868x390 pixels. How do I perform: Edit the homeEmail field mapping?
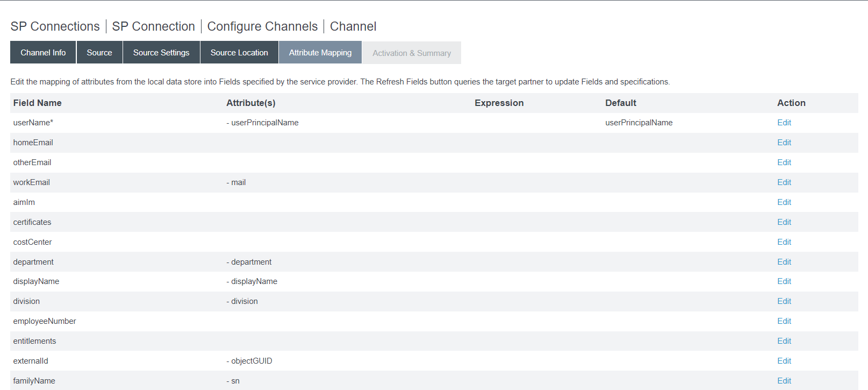coord(784,143)
